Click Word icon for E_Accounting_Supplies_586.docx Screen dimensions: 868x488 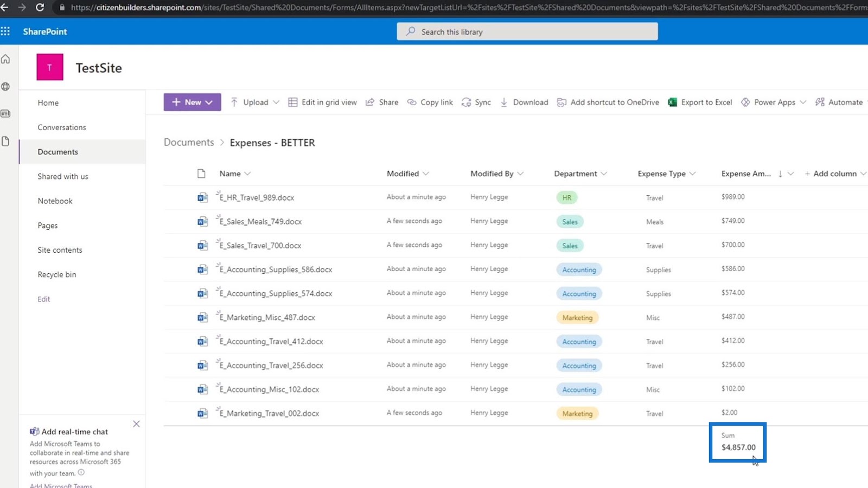click(202, 269)
